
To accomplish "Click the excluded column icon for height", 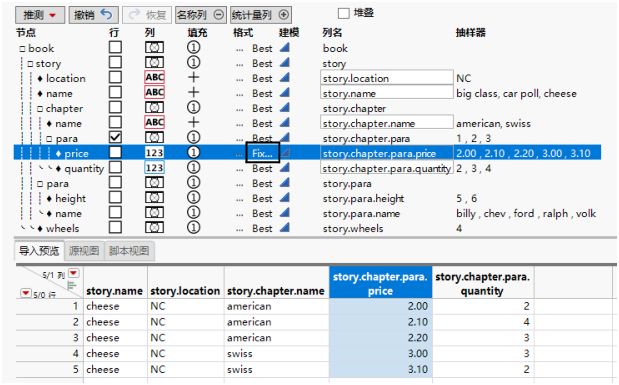I will click(x=154, y=198).
